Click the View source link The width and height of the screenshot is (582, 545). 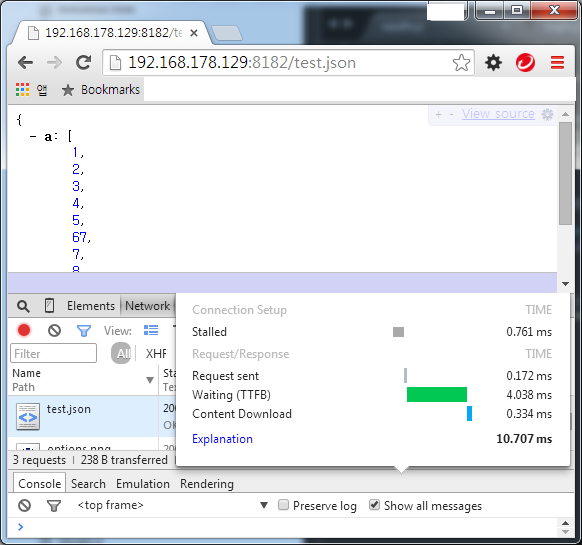[498, 114]
